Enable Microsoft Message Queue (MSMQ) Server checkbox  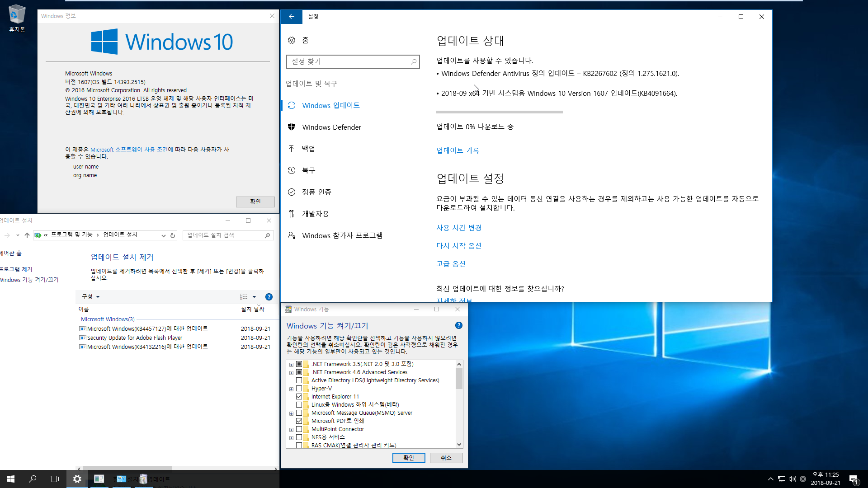299,413
